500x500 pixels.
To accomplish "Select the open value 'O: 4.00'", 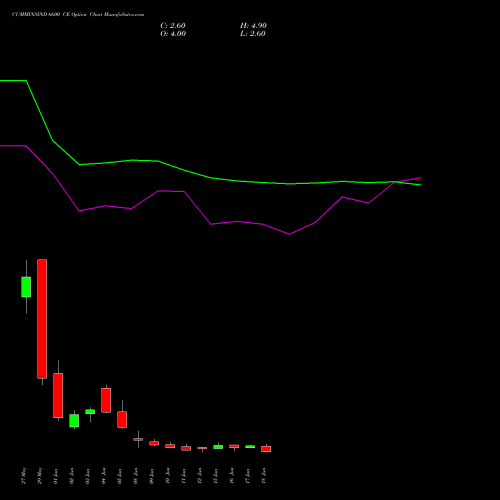I will click(173, 34).
